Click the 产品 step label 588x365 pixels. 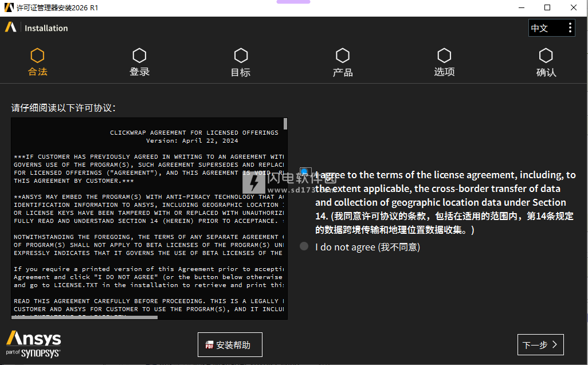click(x=343, y=72)
